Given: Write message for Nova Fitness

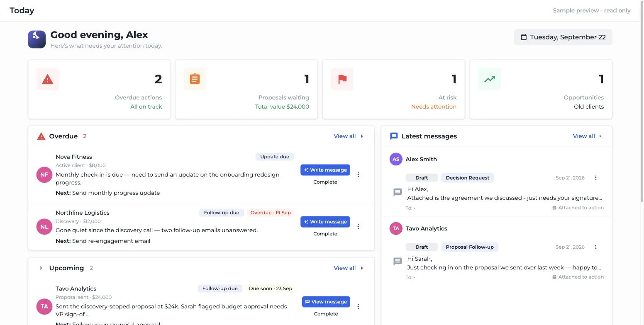Looking at the screenshot, I should click(x=325, y=170).
